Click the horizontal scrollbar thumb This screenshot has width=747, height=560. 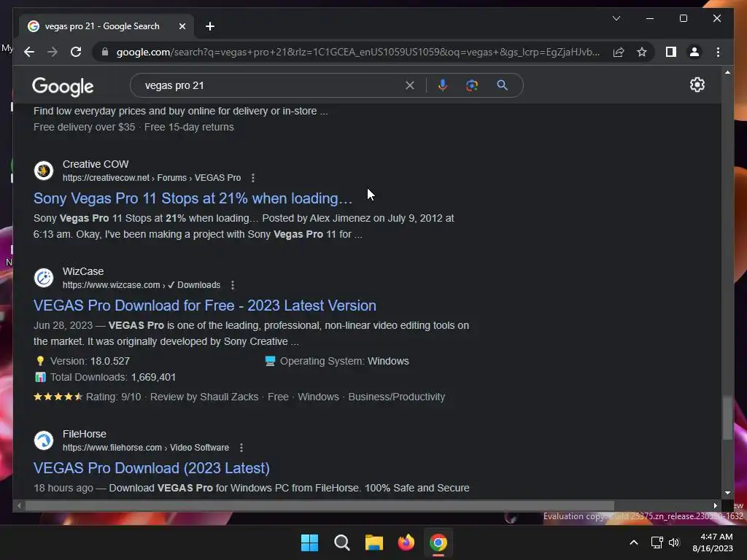point(320,506)
